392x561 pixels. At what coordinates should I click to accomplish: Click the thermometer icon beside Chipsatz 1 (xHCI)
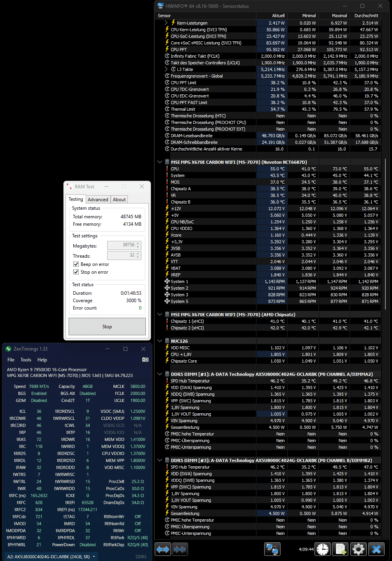click(x=167, y=321)
